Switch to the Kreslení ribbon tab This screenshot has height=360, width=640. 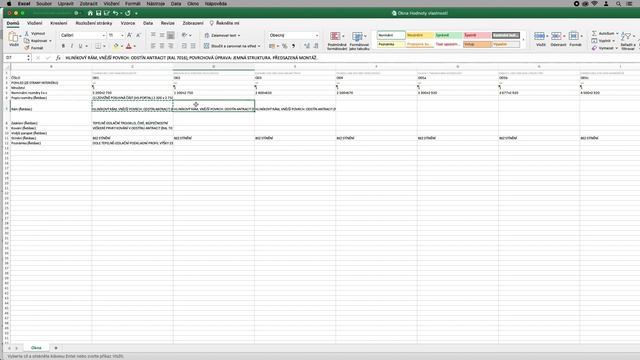pos(58,23)
